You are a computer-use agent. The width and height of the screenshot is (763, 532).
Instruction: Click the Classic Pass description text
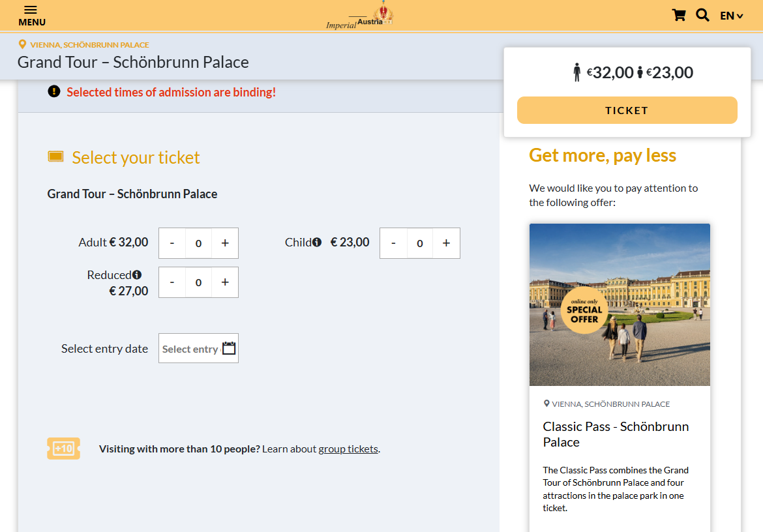616,489
